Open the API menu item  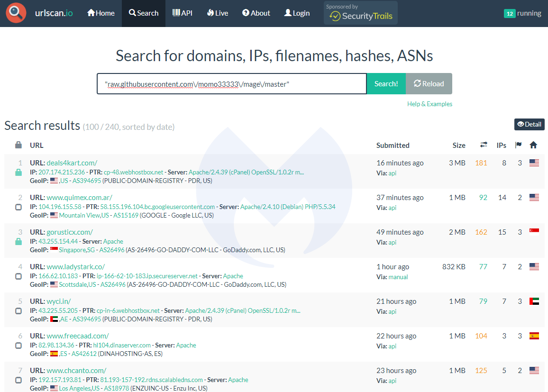coord(182,13)
